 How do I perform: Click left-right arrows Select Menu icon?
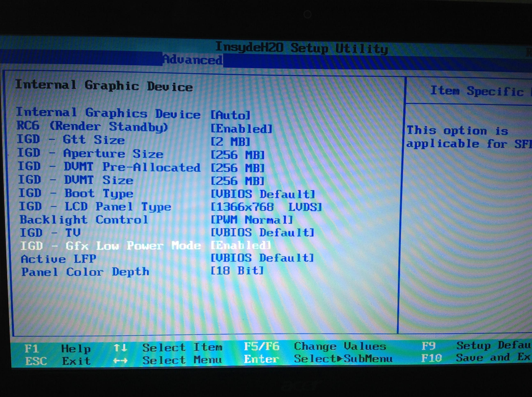(x=120, y=360)
